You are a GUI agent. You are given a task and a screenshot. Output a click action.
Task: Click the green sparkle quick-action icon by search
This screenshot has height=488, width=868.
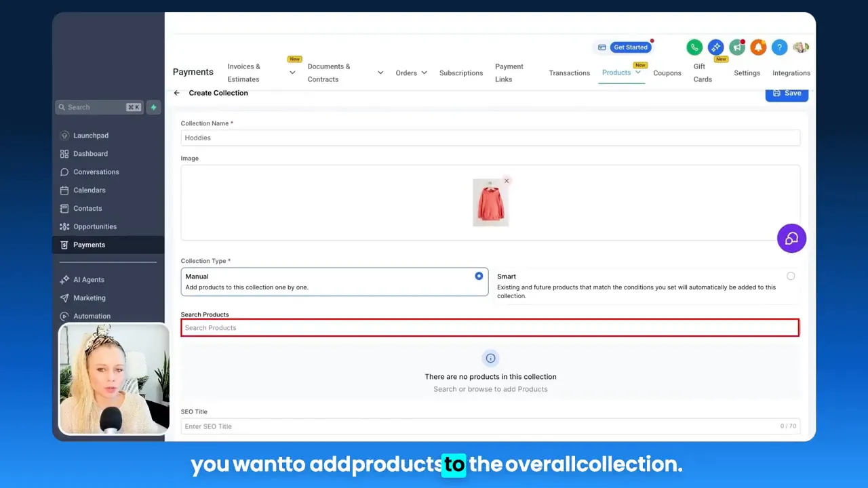[x=153, y=107]
